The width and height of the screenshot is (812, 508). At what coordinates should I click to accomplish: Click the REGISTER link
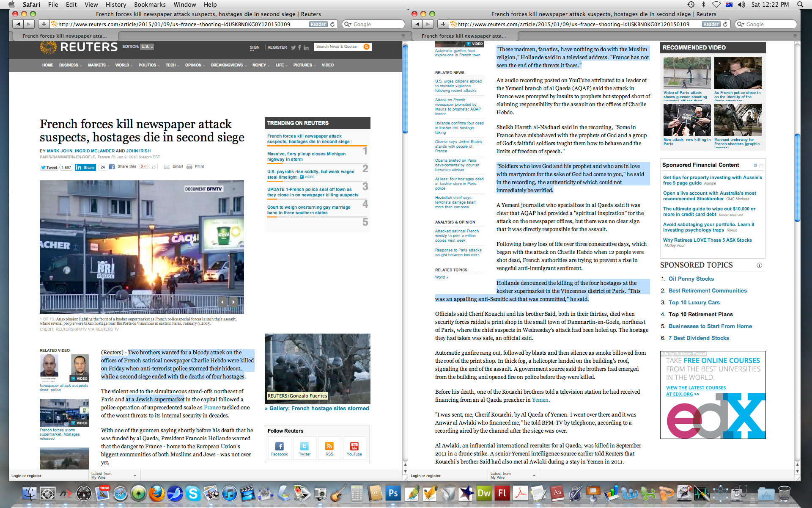(277, 47)
